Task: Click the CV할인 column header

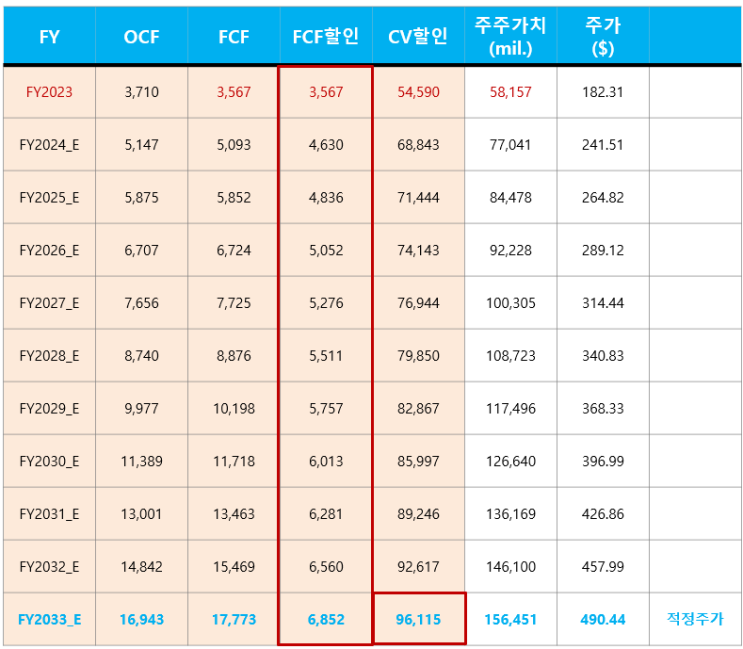Action: coord(418,36)
